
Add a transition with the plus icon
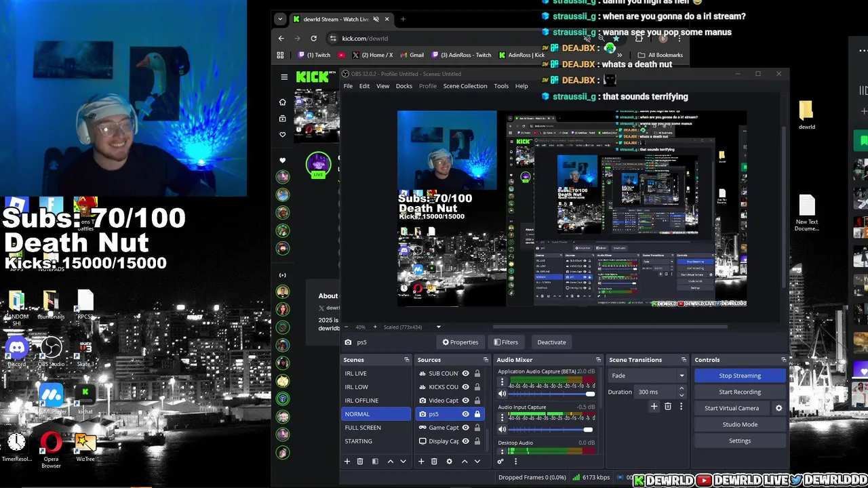coord(654,407)
